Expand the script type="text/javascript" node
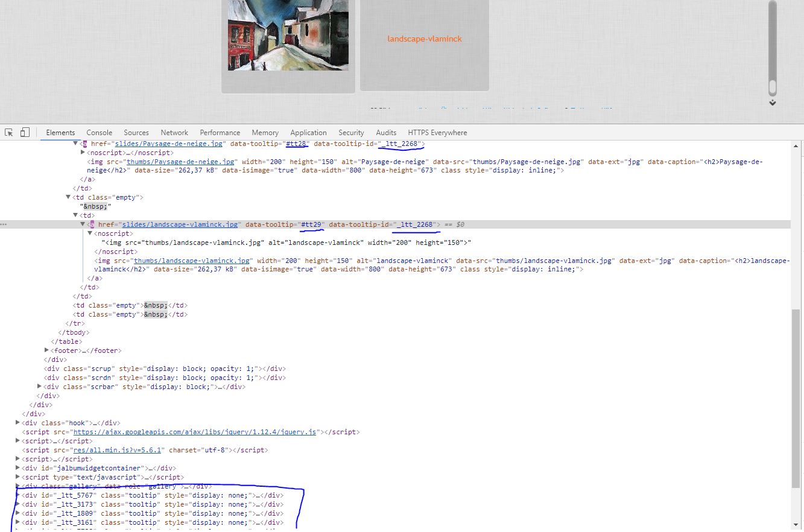This screenshot has width=804, height=532. tap(18, 477)
